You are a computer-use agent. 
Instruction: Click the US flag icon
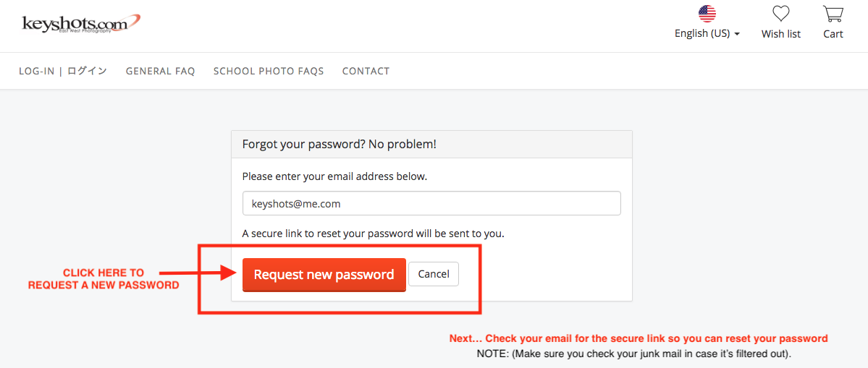(707, 13)
